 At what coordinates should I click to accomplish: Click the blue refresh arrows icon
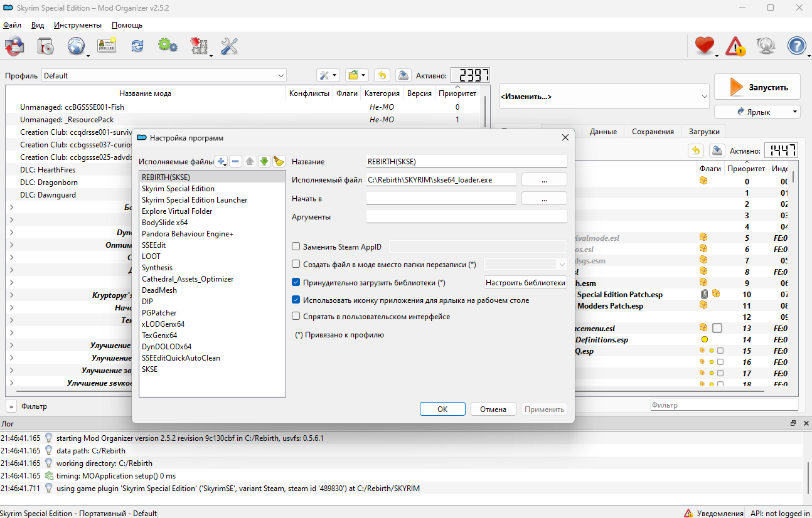click(x=137, y=46)
